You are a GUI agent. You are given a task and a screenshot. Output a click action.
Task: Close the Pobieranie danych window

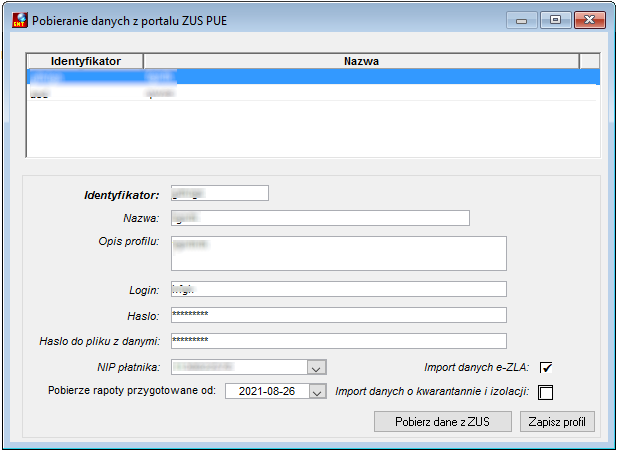pos(589,20)
